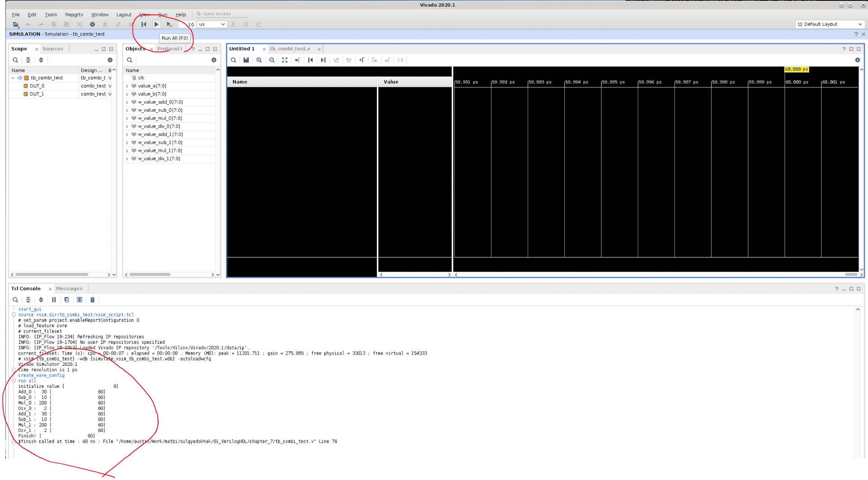Collapse the 'source' command output in console
The height and width of the screenshot is (480, 868).
coord(14,315)
